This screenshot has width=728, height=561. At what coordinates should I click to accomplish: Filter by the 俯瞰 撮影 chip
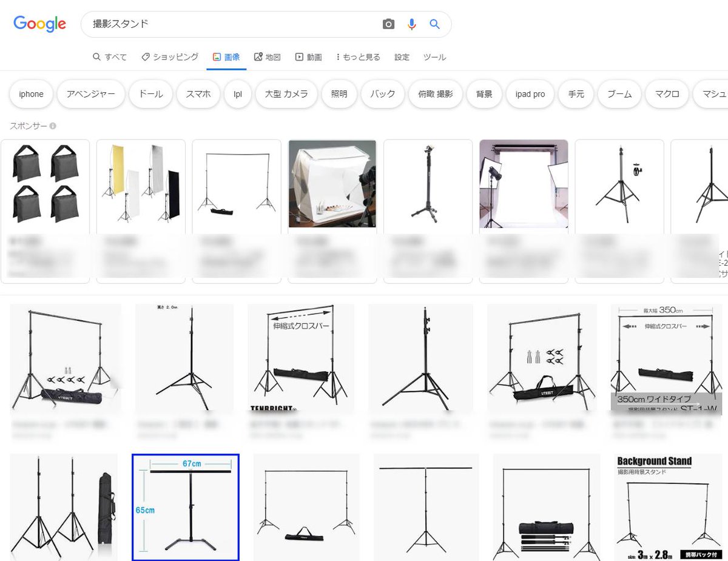[x=436, y=94]
